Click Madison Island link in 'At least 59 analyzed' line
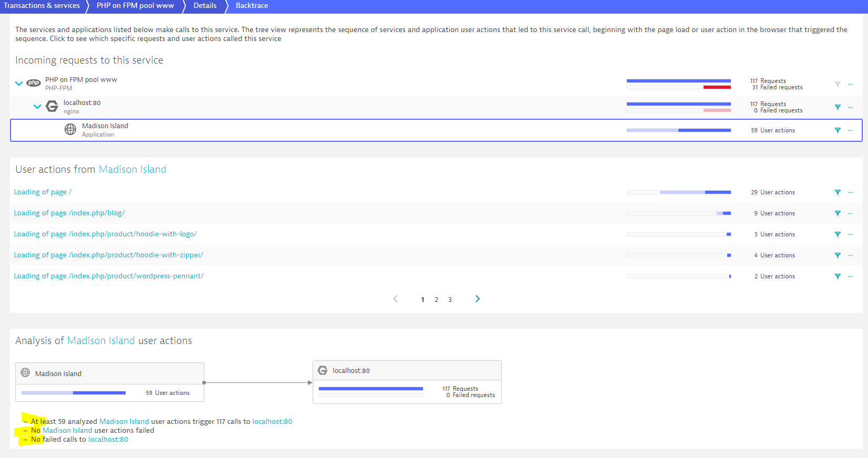Viewport: 868px width, 458px height. coord(124,422)
